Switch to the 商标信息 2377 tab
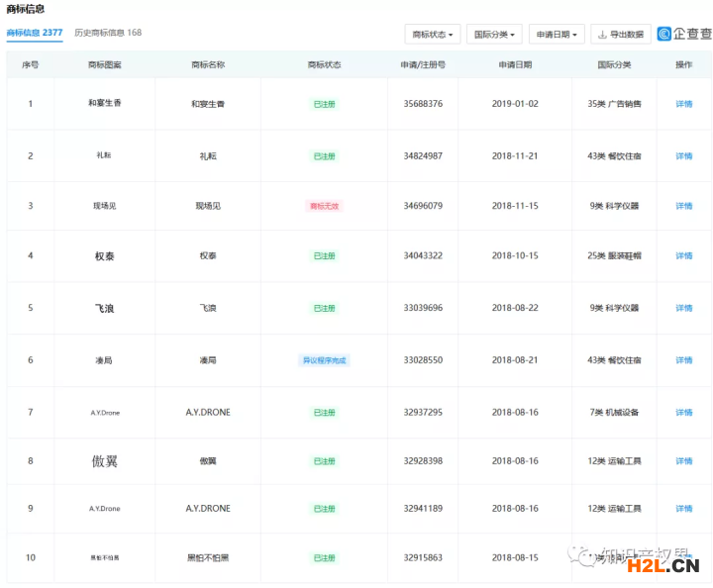Viewport: 713px width, 588px height. 35,33
